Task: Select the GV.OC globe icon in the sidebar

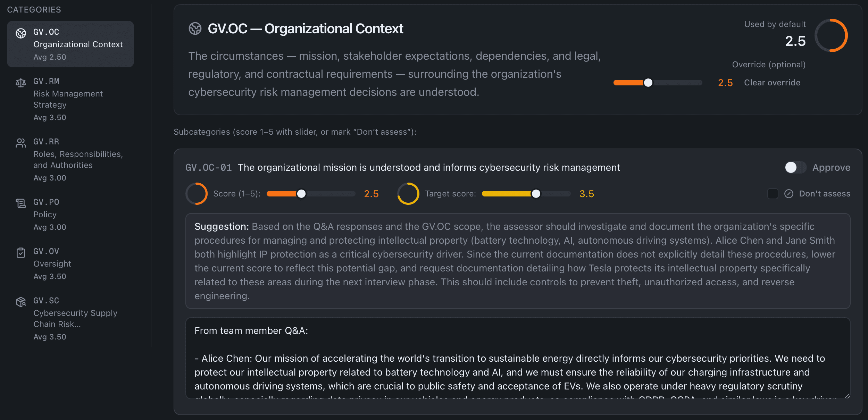Action: (x=21, y=34)
